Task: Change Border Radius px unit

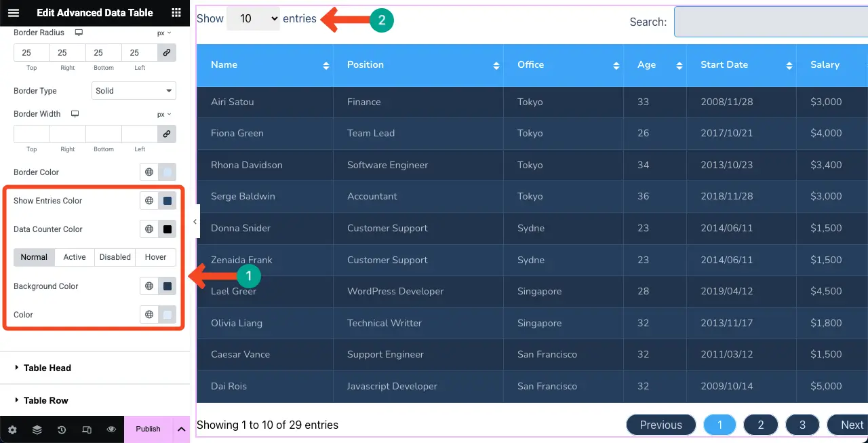Action: coord(164,33)
